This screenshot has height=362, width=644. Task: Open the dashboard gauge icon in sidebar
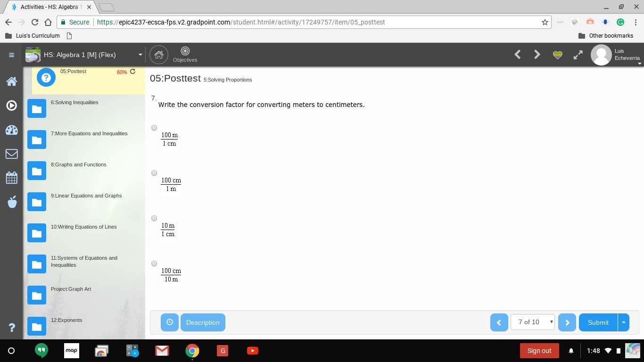click(x=12, y=130)
